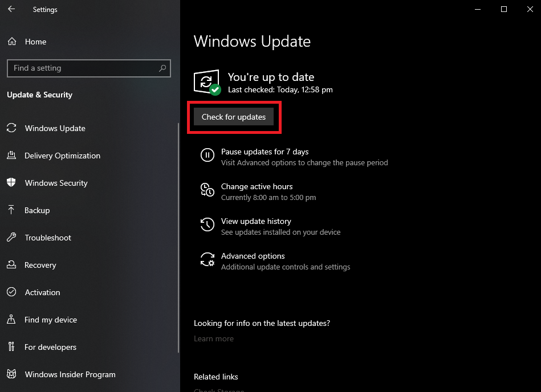Click the update status icon with green check
Viewport: 541px width, 392px height.
208,83
